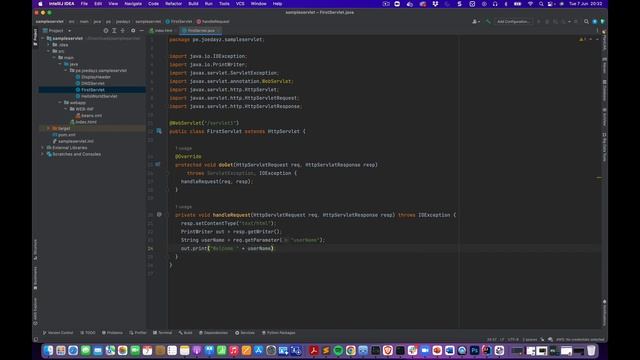
Task: Toggle the Problems tool window
Action: pyautogui.click(x=112, y=333)
